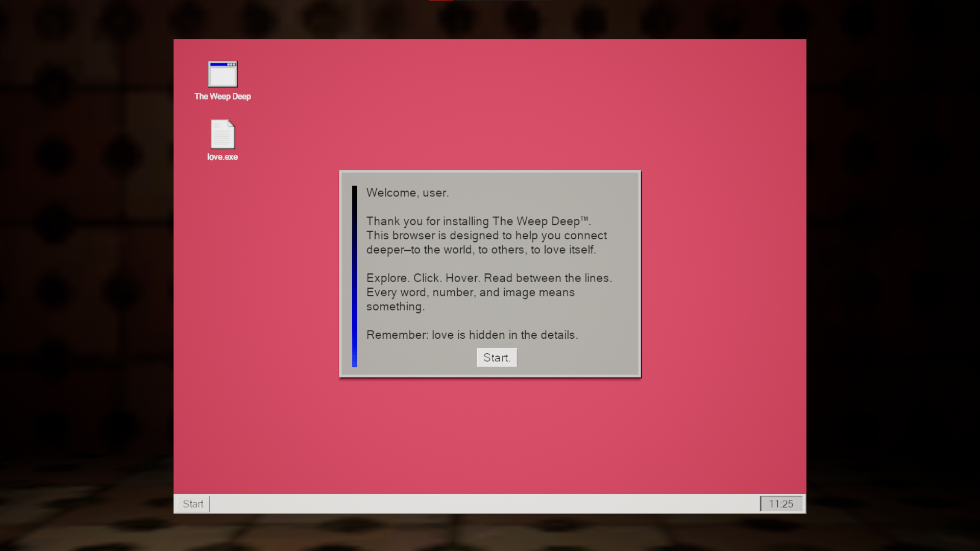Click the "Explore. Click. Hover." sentence
Viewport: 980px width, 551px height.
423,278
